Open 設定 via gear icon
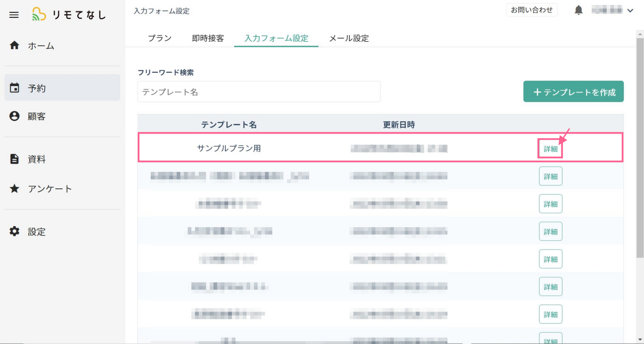The height and width of the screenshot is (344, 644). pyautogui.click(x=14, y=231)
